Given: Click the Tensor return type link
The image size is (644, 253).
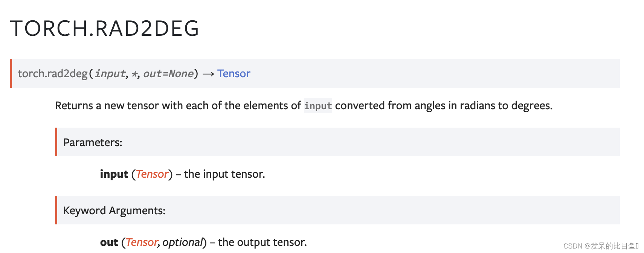Looking at the screenshot, I should [233, 73].
